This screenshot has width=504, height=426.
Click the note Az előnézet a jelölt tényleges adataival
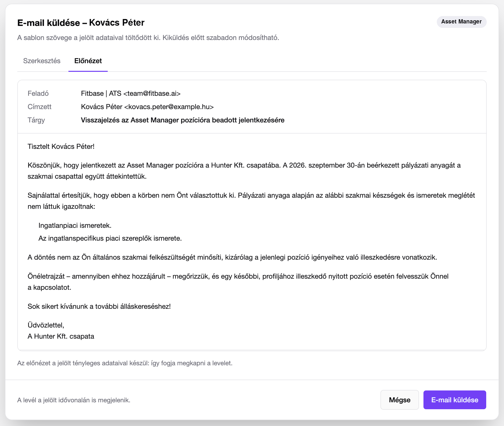point(125,363)
